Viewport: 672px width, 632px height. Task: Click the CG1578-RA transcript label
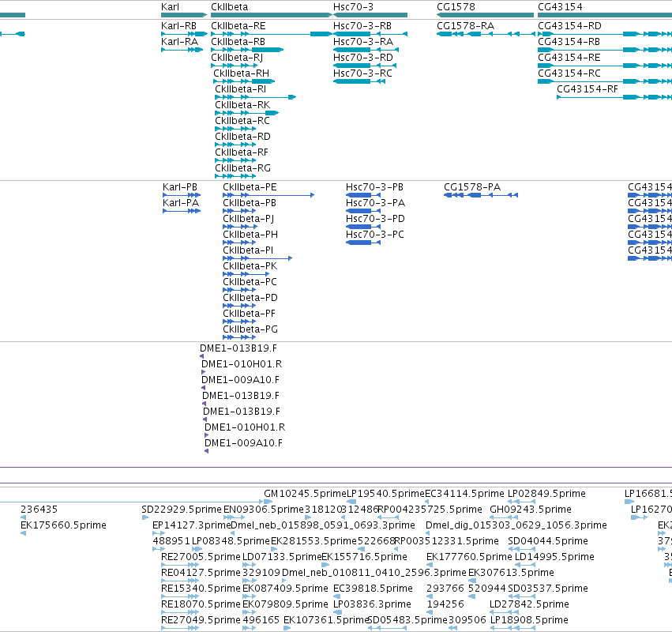coord(465,26)
